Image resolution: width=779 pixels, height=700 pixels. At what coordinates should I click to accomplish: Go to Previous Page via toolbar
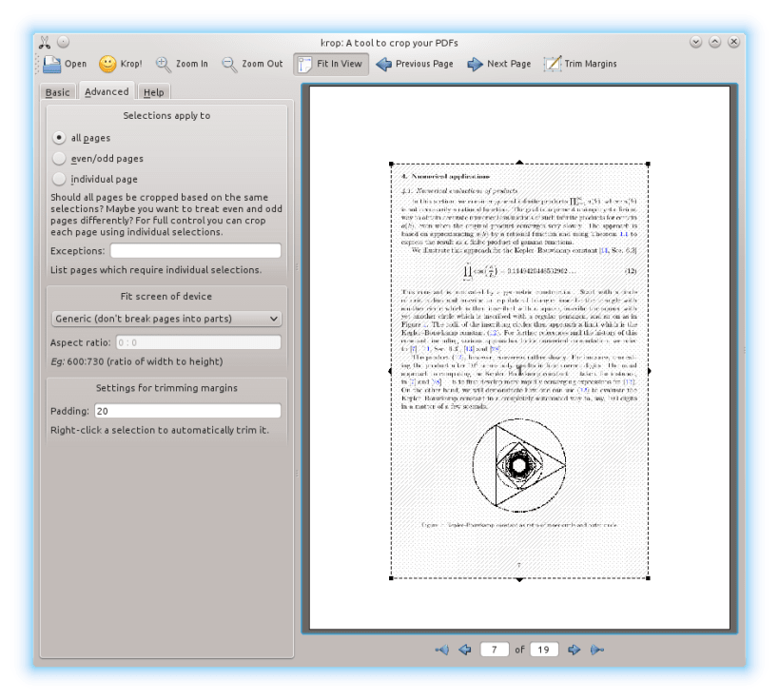(x=415, y=64)
